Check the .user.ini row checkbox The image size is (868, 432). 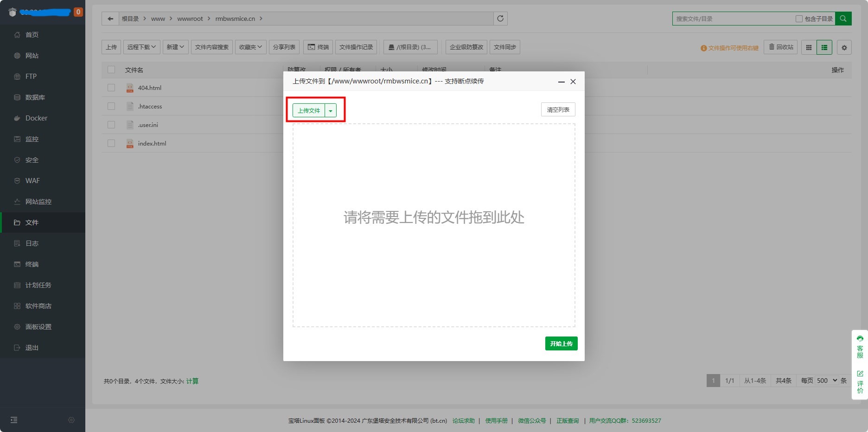[x=111, y=125]
